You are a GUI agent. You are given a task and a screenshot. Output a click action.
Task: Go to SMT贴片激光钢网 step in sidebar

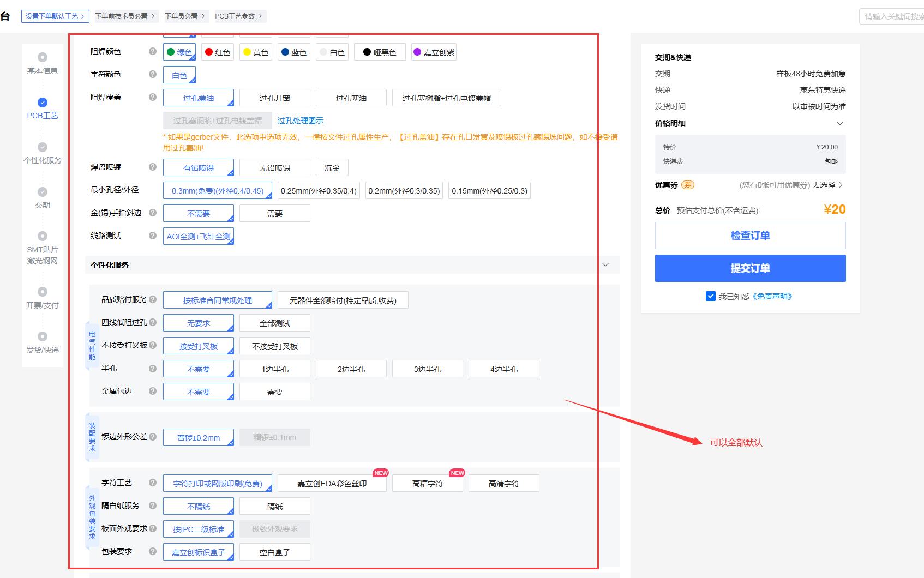(x=43, y=255)
